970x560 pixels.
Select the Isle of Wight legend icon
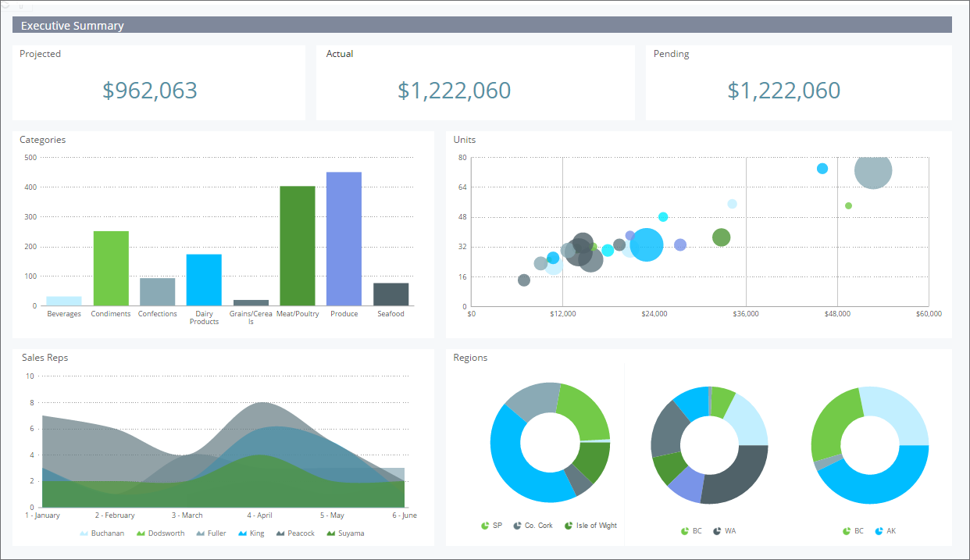pos(569,526)
